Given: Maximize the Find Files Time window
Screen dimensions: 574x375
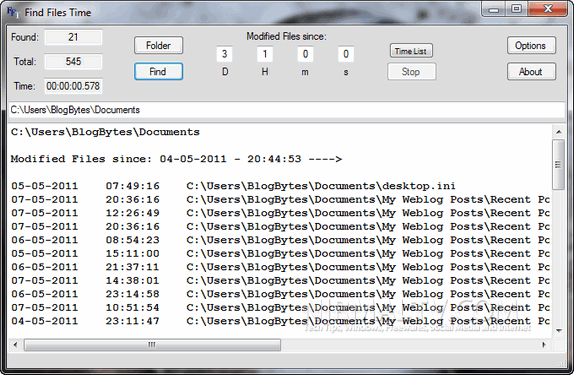Looking at the screenshot, I should point(517,9).
